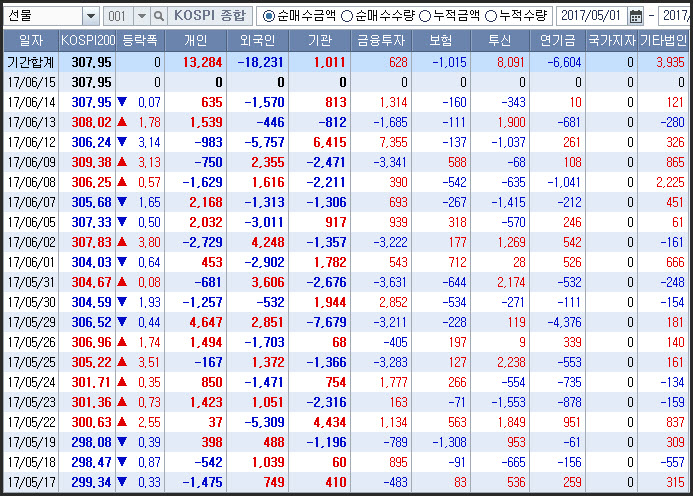Viewport: 693px width, 496px height.
Task: Open the calendar date picker icon
Action: [636, 16]
